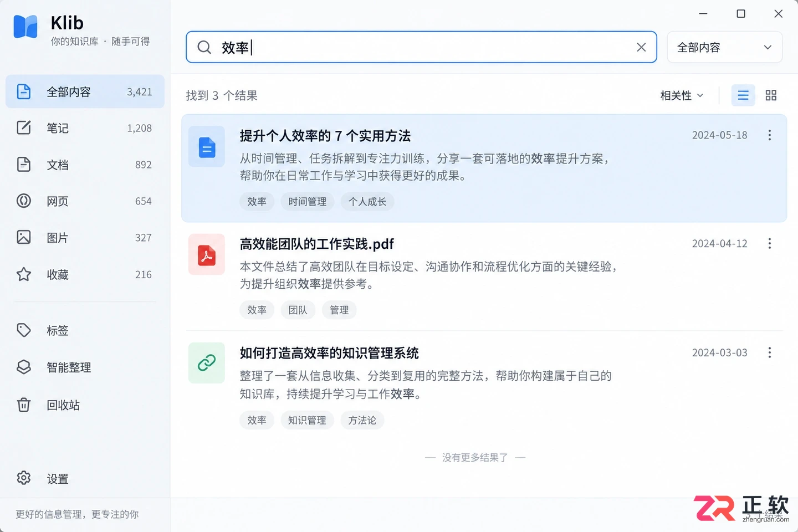Open the result titled 如何打造高效率的知识管理系统
Screen dimensions: 798x532
[329, 353]
